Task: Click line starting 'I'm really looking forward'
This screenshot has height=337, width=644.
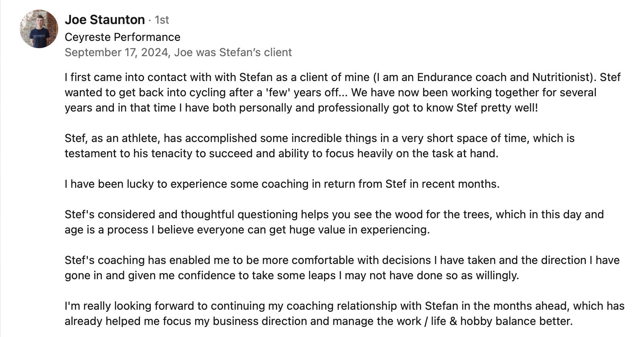Action: click(x=344, y=306)
